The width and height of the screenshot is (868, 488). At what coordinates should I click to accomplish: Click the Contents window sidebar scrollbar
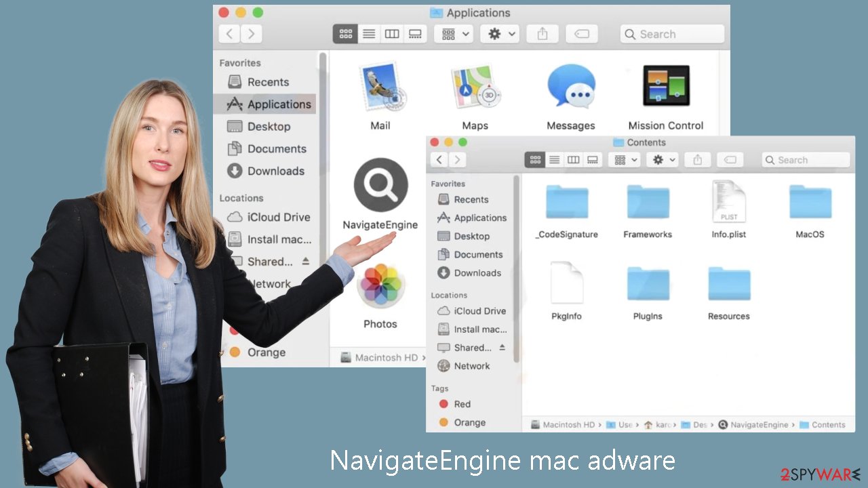517,269
